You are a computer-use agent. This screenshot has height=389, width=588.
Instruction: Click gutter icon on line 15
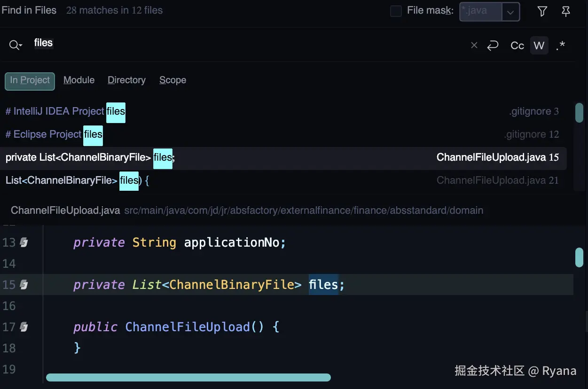point(24,285)
